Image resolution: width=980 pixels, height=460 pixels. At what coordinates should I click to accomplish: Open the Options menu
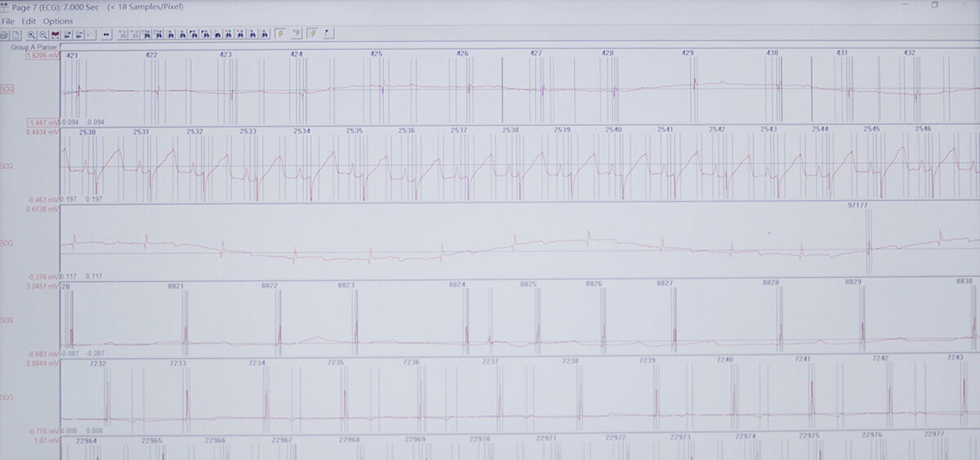click(x=57, y=20)
